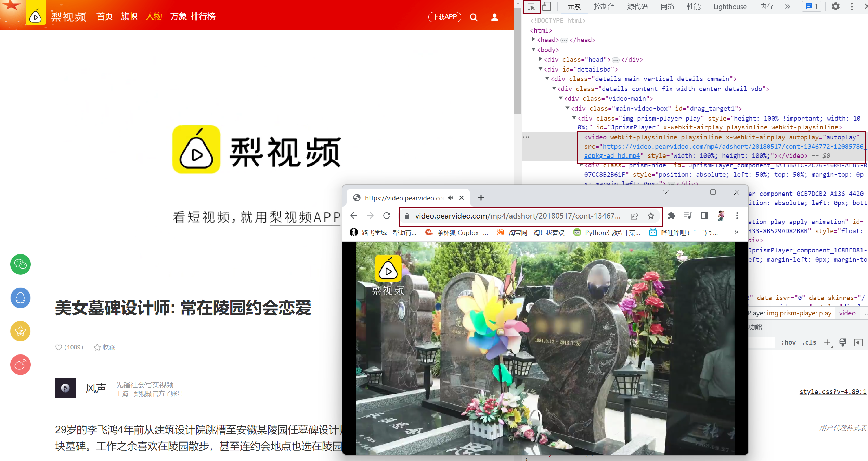Share via the green WeChat icon

[x=21, y=264]
